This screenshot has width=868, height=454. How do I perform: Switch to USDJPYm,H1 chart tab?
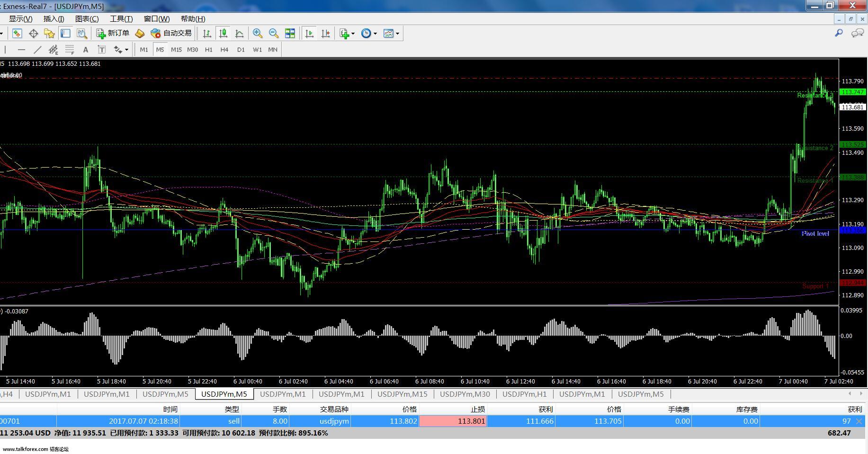click(x=524, y=394)
